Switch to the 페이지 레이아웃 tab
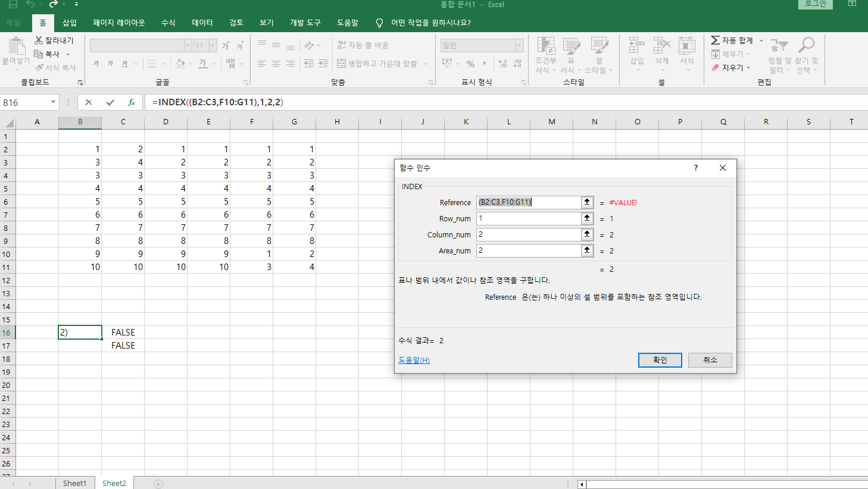Image resolution: width=868 pixels, height=489 pixels. coord(119,23)
